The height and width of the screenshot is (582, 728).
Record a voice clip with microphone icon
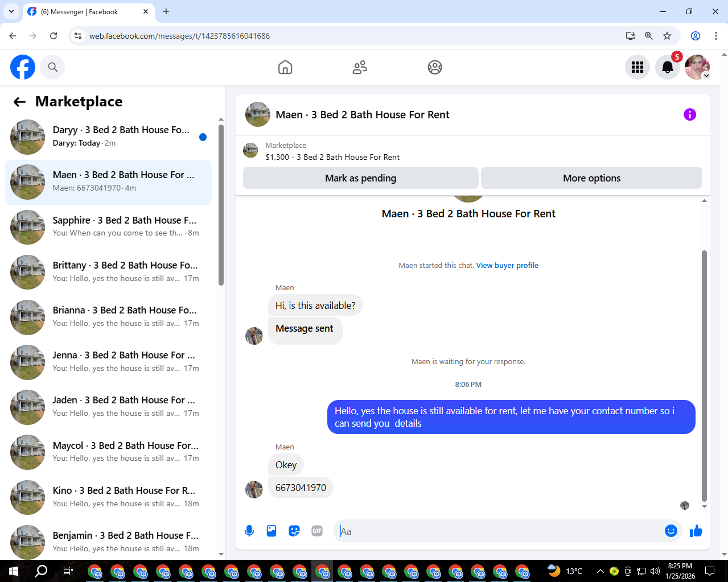(249, 531)
